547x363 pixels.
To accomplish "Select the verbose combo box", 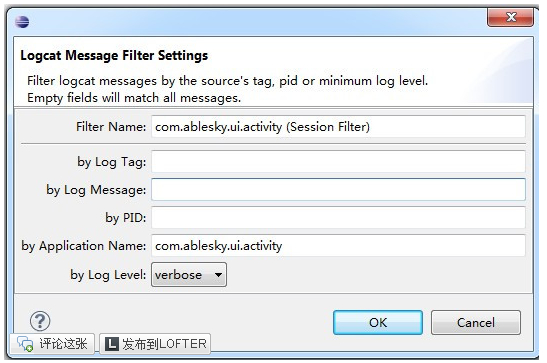I will (x=189, y=275).
